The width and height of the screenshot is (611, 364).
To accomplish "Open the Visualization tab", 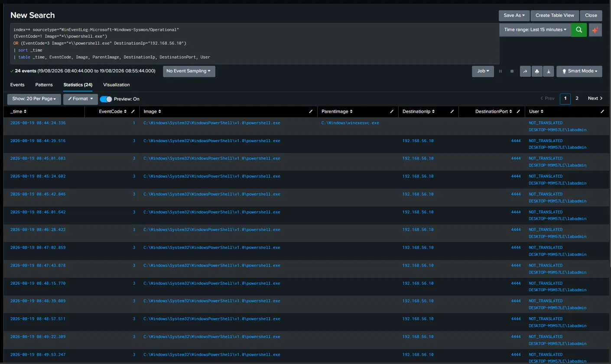I will point(116,84).
